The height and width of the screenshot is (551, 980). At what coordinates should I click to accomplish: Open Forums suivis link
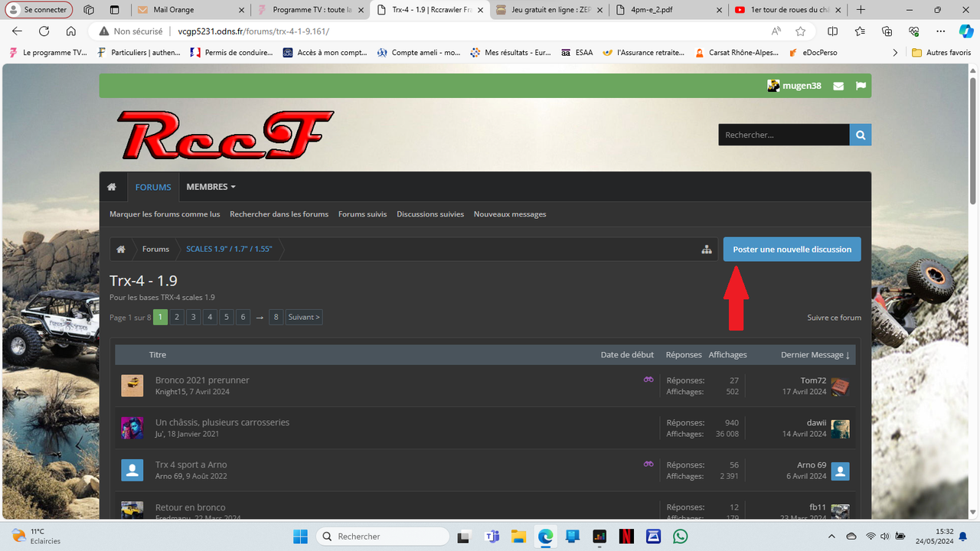(362, 214)
